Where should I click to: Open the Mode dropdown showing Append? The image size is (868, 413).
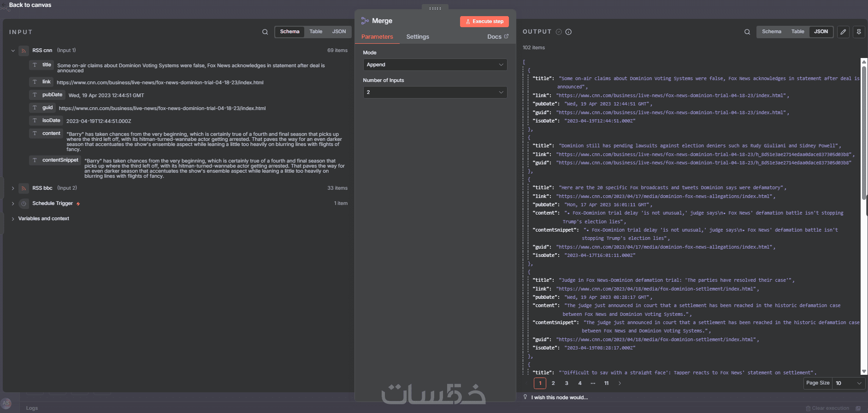[x=435, y=64]
